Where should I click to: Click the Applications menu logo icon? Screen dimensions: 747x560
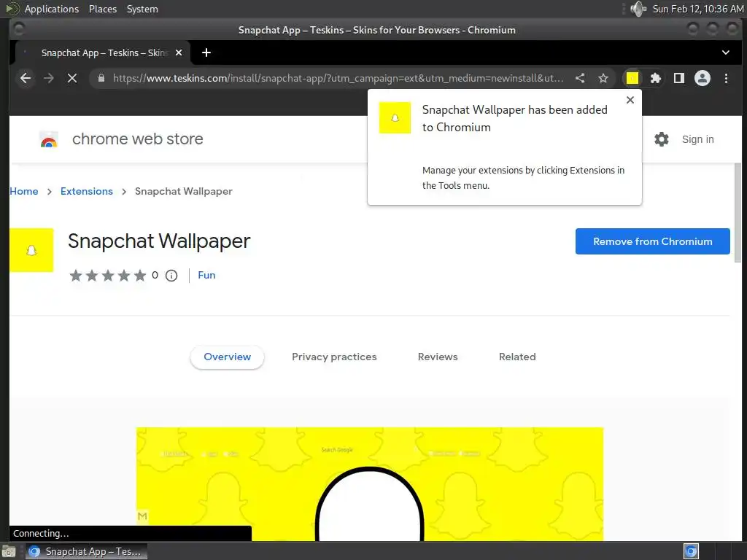[12, 9]
